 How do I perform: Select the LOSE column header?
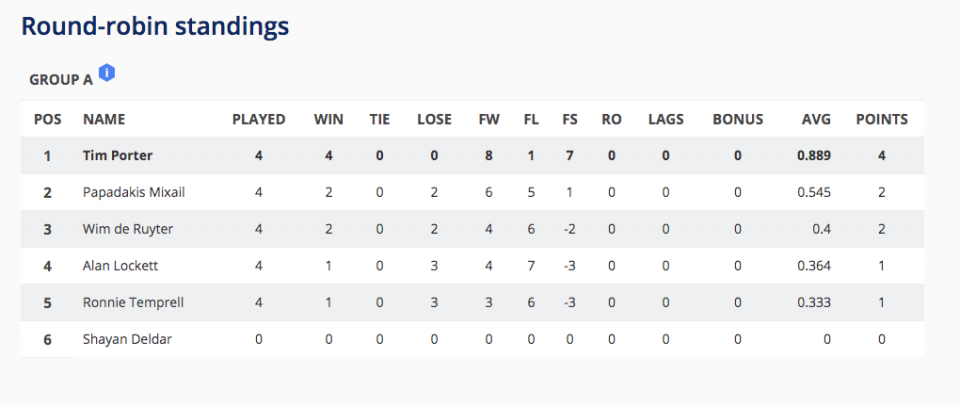tap(434, 119)
